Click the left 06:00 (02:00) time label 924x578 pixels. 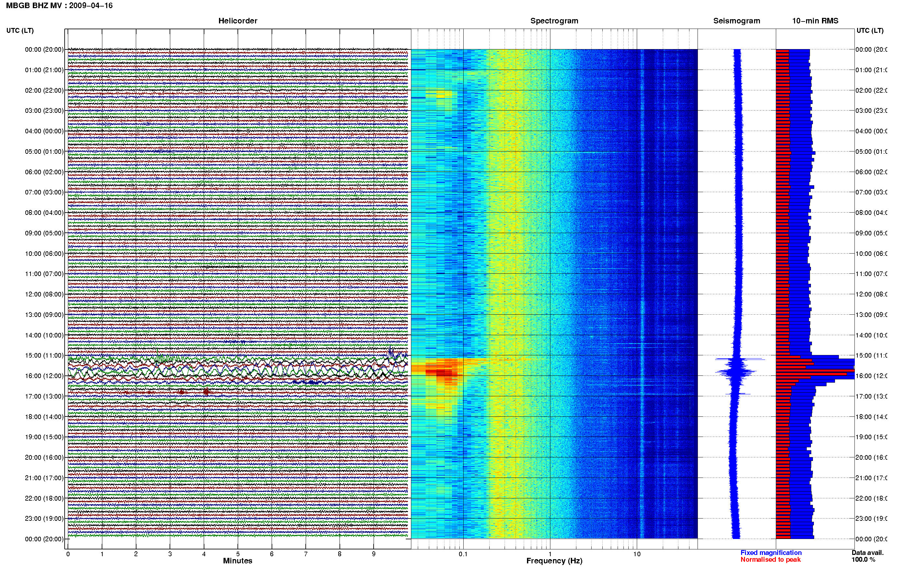(44, 172)
